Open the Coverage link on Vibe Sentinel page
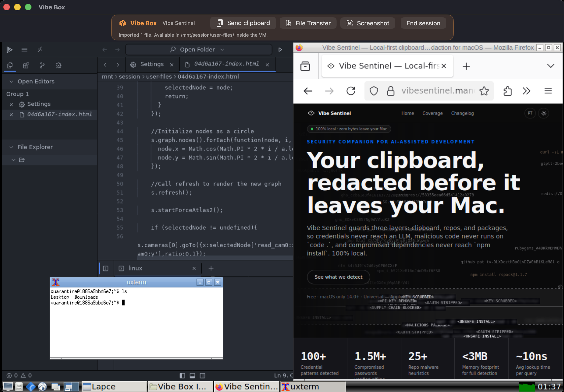Image resolution: width=564 pixels, height=392 pixels. click(432, 114)
